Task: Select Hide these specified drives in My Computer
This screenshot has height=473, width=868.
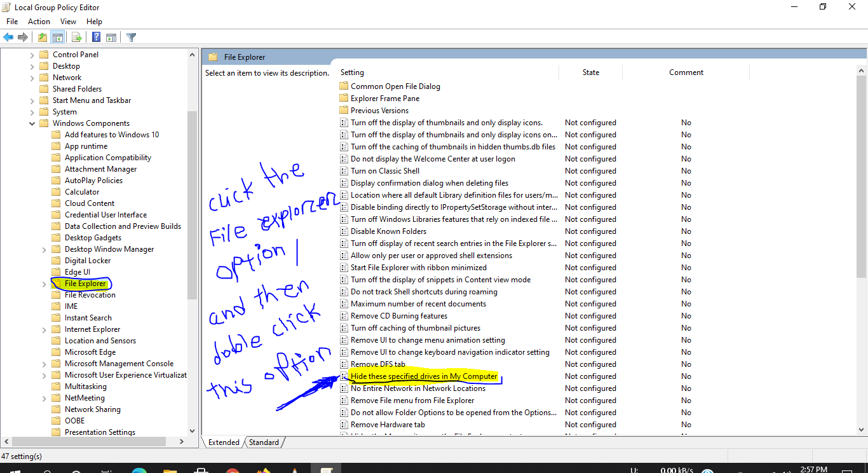Action: click(424, 376)
